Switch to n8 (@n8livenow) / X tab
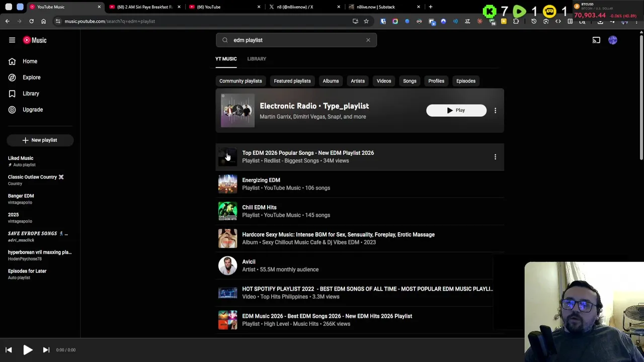644x362 pixels. coord(303,7)
